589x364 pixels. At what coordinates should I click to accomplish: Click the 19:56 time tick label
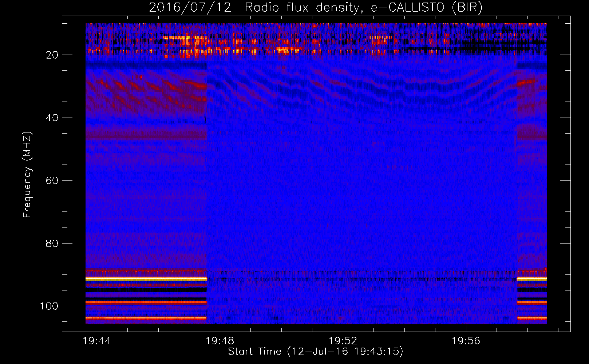coord(466,341)
